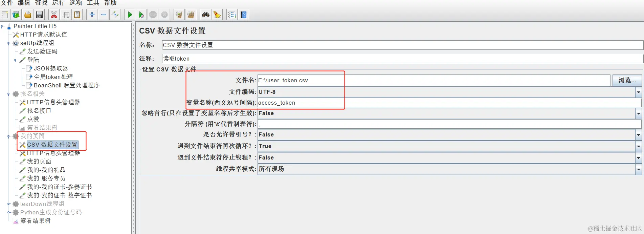Select CSV 数据文件设置 tree node

tap(52, 145)
